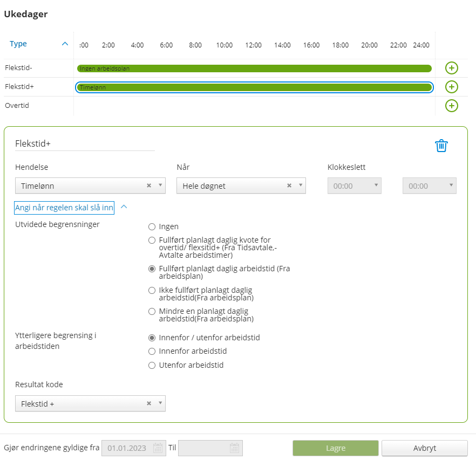The width and height of the screenshot is (476, 460).
Task: Click the green Ingen arbeidsplan timeline bar
Action: 254,68
